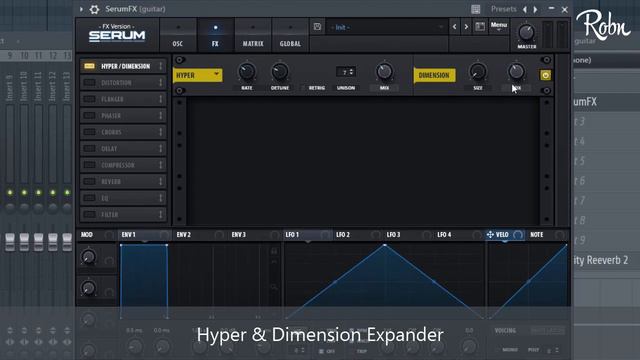
Task: Grab the reorder handle for Compressor
Action: point(161,165)
